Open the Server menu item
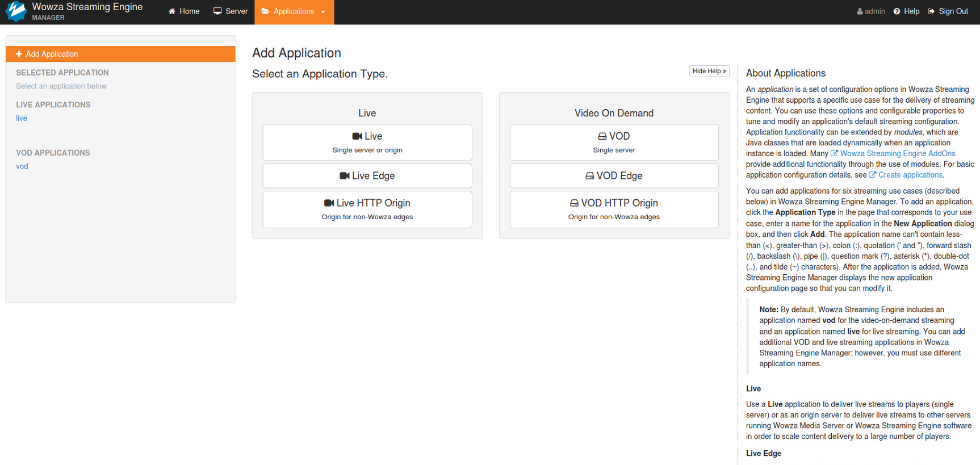 tap(231, 11)
